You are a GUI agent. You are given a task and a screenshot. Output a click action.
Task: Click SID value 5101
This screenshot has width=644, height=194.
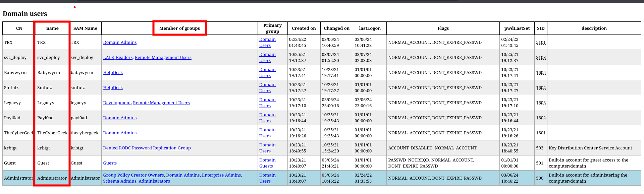[541, 43]
